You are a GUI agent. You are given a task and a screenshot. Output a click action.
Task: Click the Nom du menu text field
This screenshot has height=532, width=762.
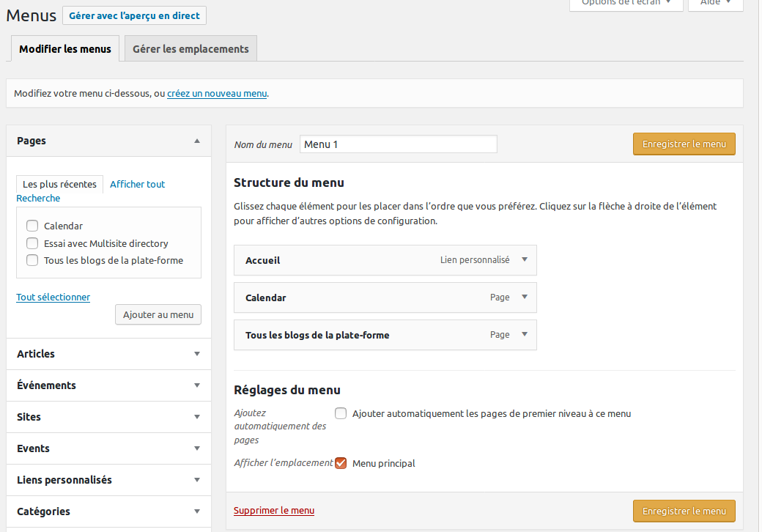[x=398, y=144]
